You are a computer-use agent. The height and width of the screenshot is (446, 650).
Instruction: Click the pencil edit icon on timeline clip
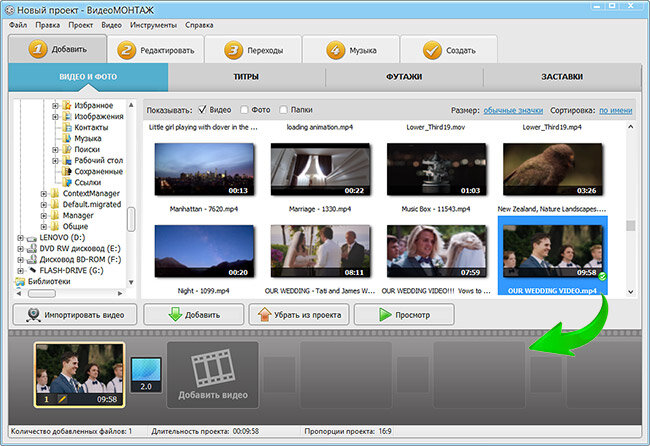point(62,399)
